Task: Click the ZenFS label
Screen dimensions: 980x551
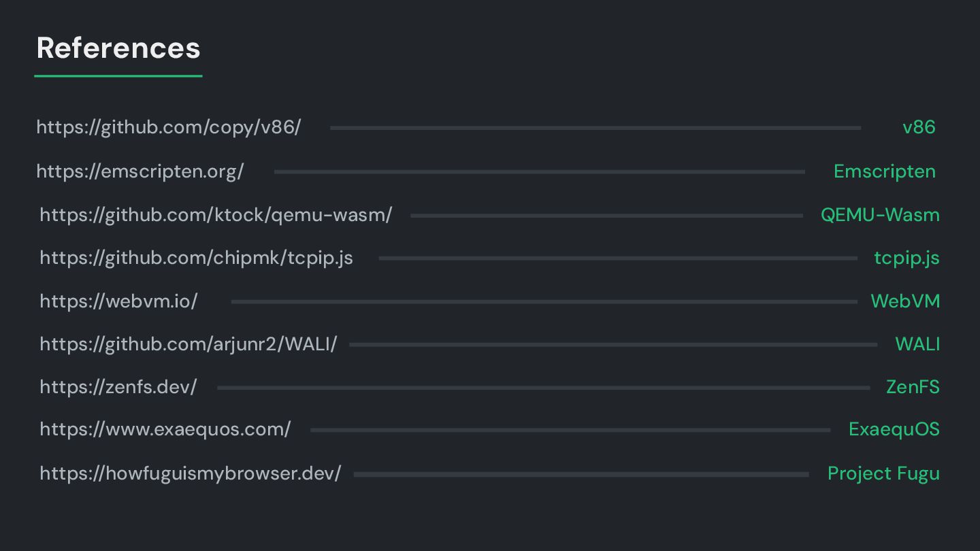Action: (913, 387)
